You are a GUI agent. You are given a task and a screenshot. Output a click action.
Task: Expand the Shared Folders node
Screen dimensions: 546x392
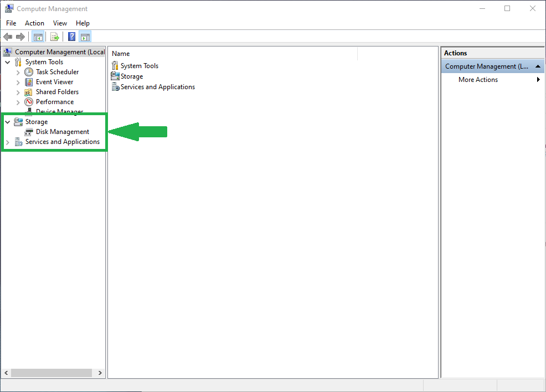click(x=18, y=92)
